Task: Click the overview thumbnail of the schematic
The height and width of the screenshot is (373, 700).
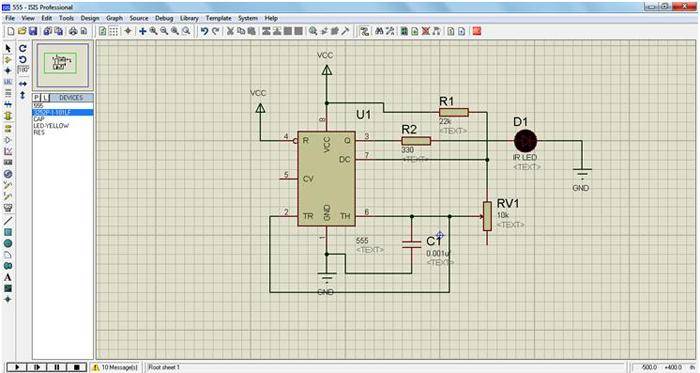Action: [63, 65]
